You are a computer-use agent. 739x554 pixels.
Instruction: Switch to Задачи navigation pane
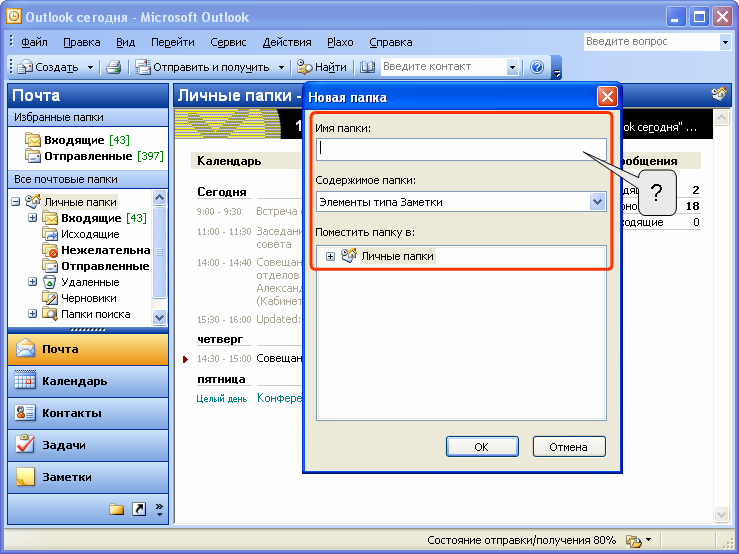88,445
